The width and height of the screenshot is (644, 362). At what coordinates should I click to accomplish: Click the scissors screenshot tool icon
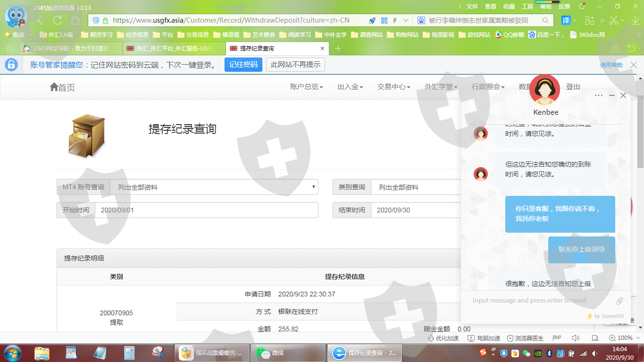click(x=613, y=20)
